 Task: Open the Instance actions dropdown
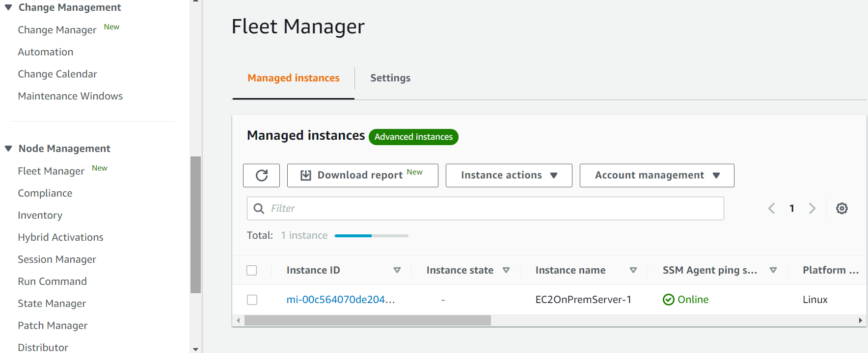pos(509,176)
